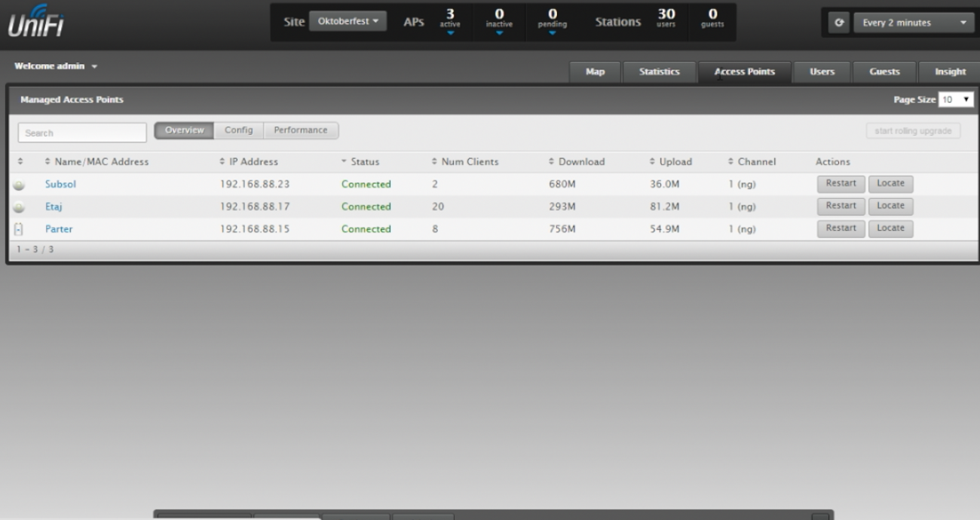The height and width of the screenshot is (520, 980).
Task: Click the Subsol access point device icon
Action: click(19, 185)
